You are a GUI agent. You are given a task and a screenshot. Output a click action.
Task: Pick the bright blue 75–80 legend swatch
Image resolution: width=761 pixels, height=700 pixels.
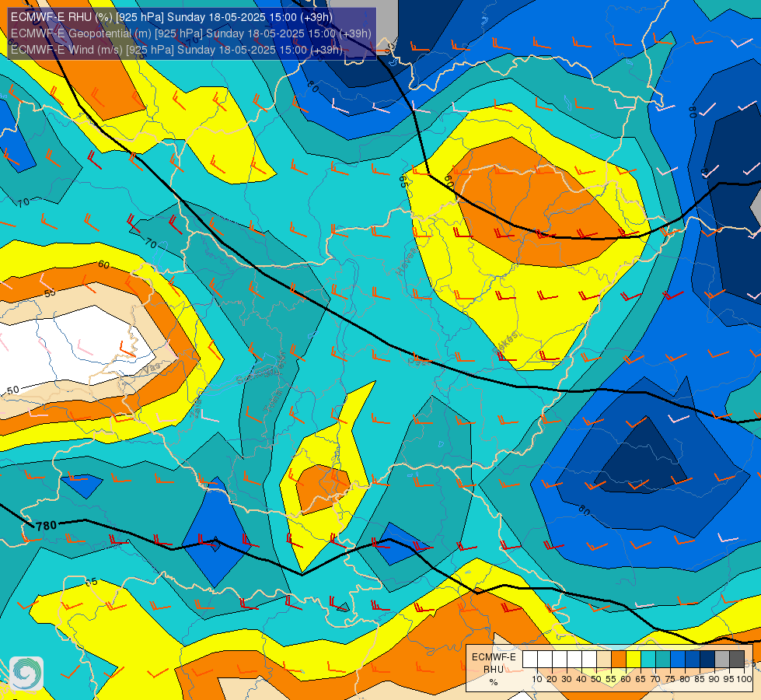pyautogui.click(x=678, y=660)
